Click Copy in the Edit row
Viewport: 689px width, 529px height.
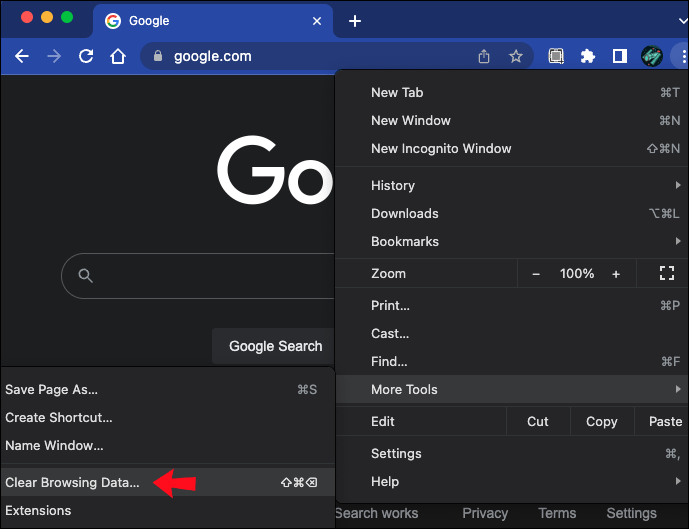click(602, 421)
